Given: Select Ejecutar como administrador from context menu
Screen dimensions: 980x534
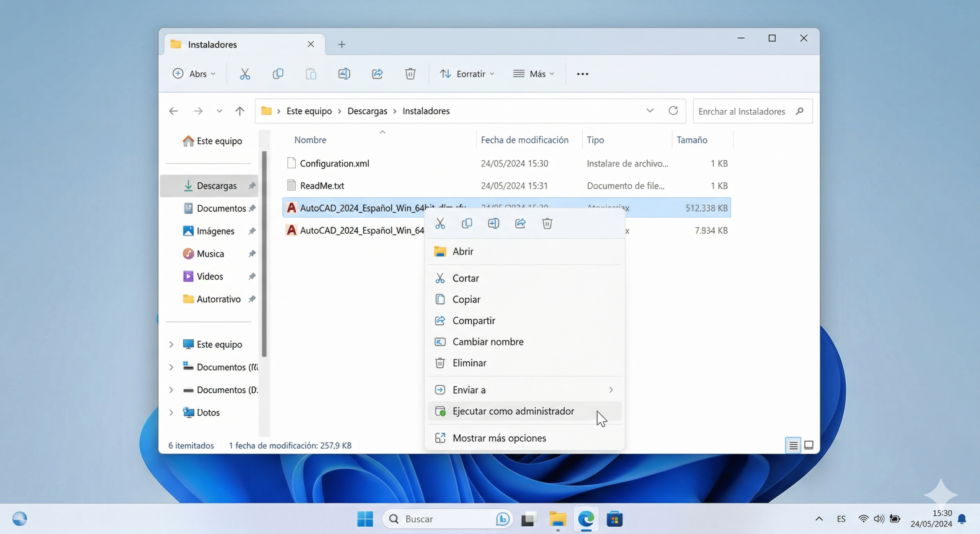Looking at the screenshot, I should point(513,411).
